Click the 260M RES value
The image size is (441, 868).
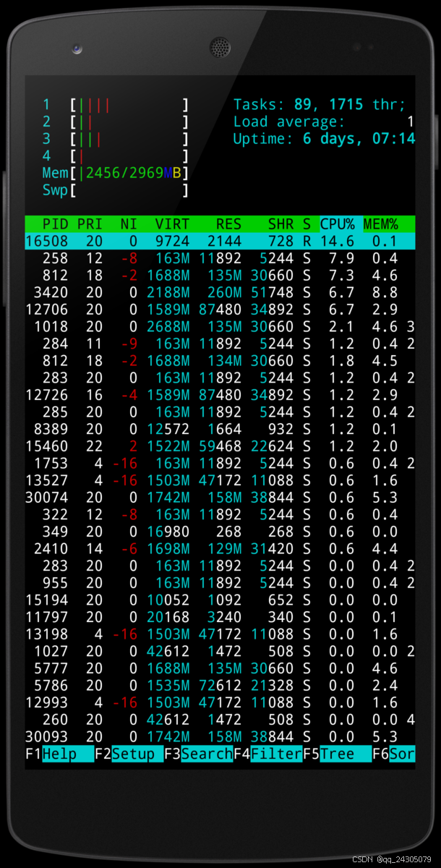pos(225,292)
